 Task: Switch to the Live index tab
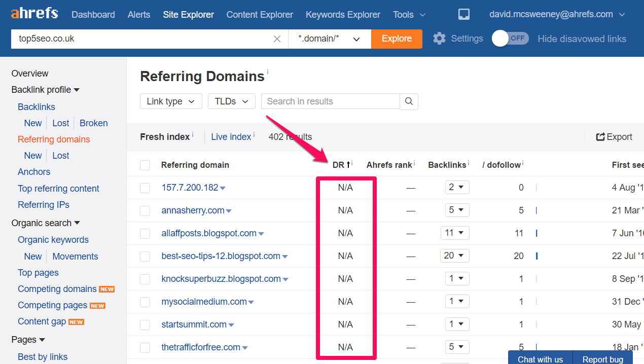(231, 136)
